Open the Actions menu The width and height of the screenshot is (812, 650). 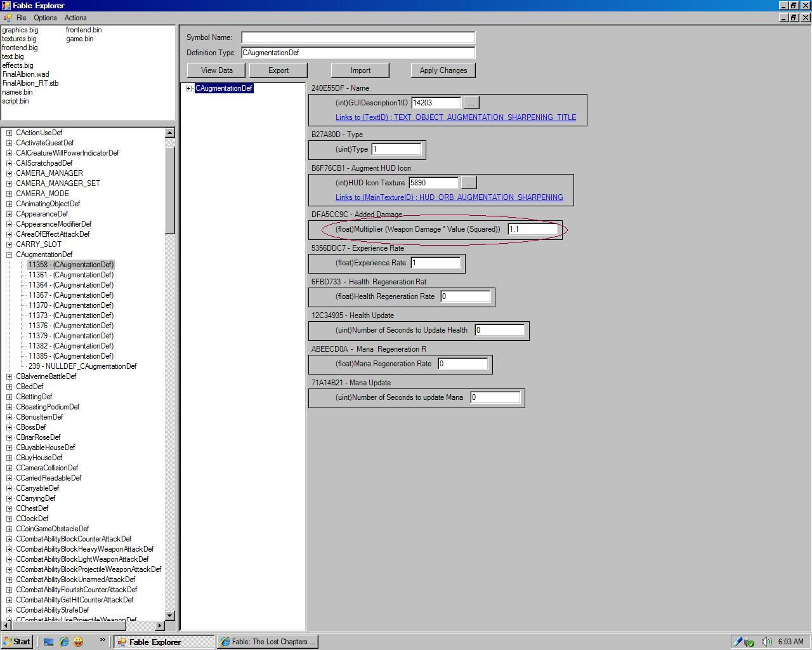(x=75, y=18)
